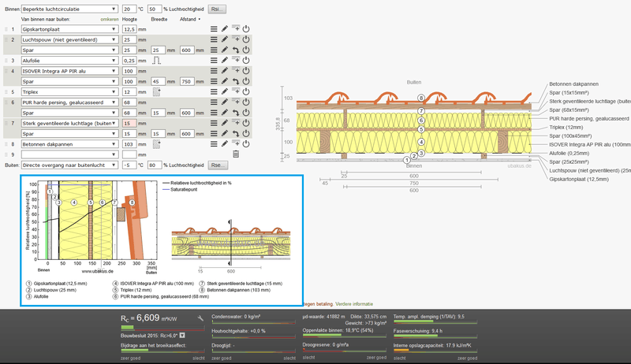Image resolution: width=631 pixels, height=364 pixels.
Task: Click the pencil edit icon for Alufolie
Action: click(224, 61)
